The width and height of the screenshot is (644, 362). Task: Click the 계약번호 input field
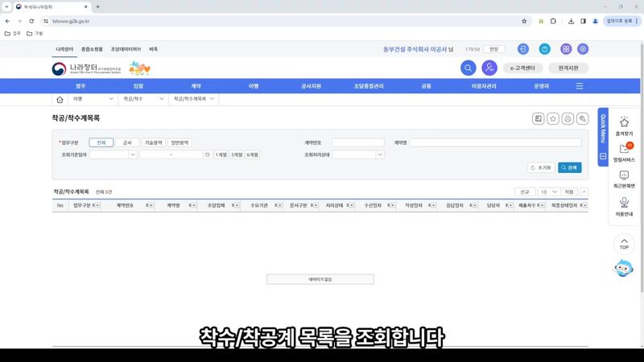coord(358,142)
